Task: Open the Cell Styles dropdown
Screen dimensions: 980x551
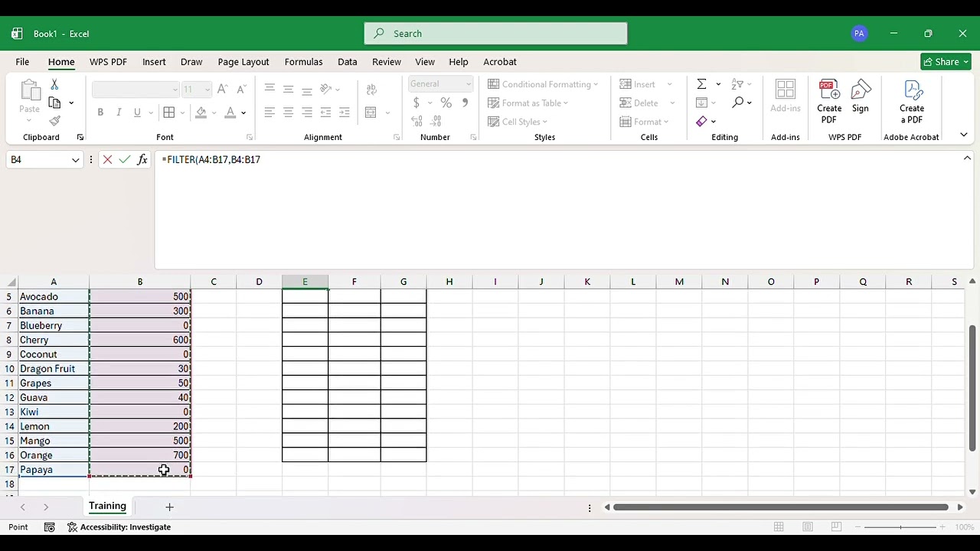Action: pos(518,122)
